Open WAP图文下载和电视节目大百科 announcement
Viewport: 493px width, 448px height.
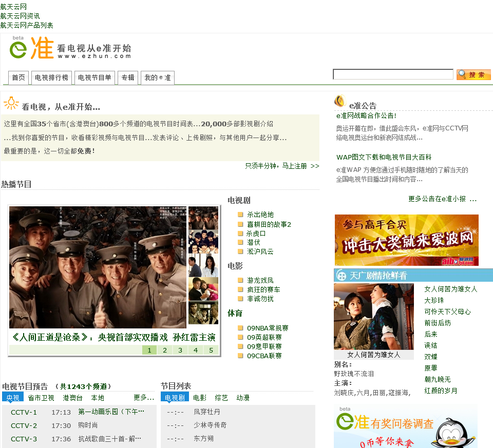(384, 157)
